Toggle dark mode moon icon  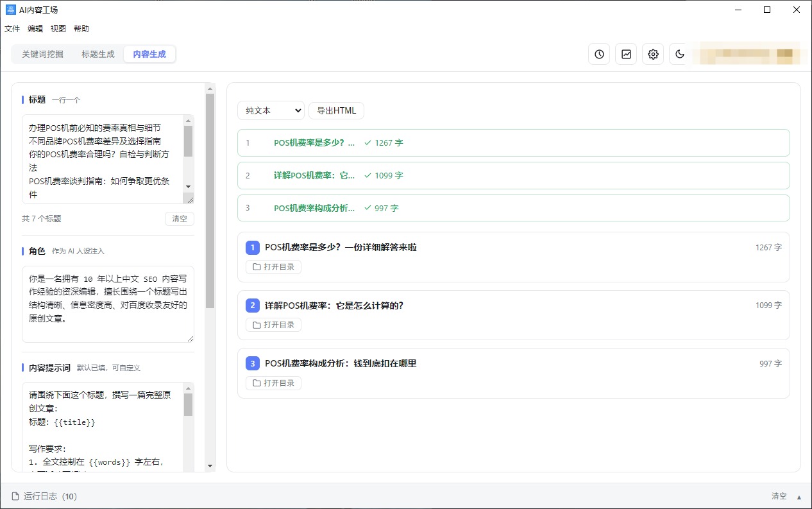[680, 55]
